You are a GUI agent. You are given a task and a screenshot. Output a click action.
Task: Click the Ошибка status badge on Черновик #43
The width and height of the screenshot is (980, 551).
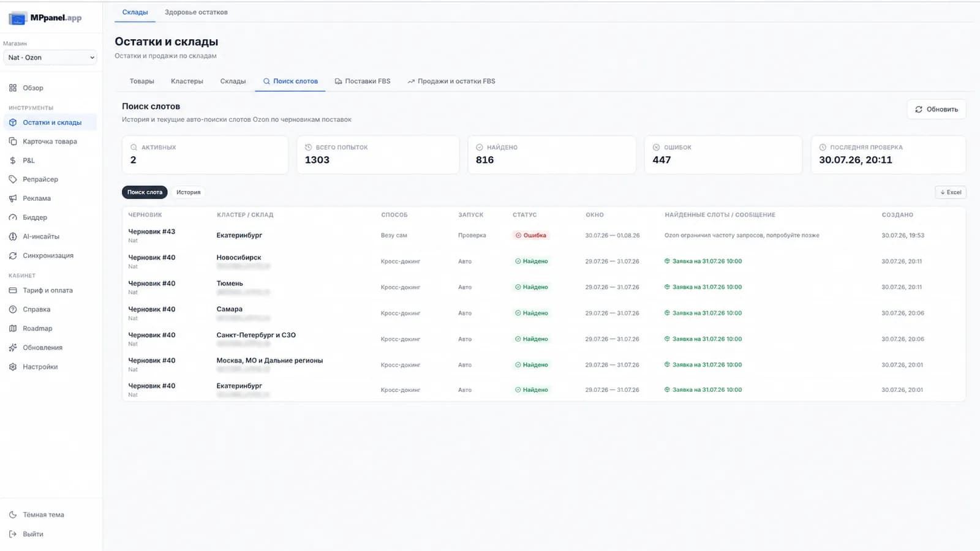(x=530, y=235)
